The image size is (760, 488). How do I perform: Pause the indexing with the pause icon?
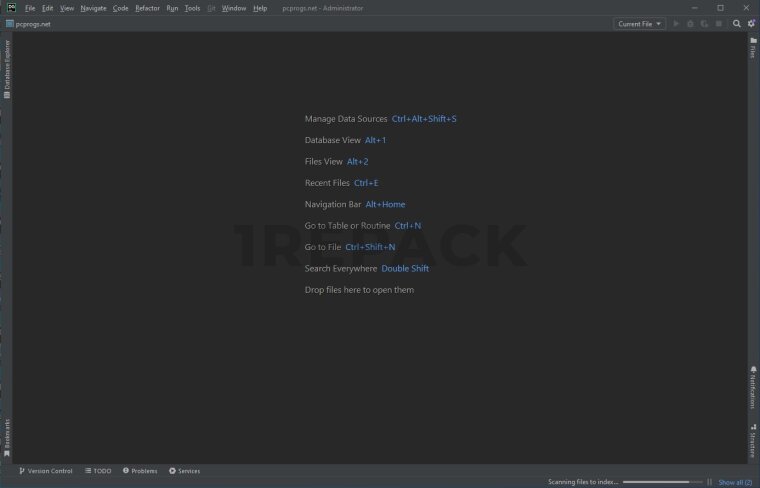tap(709, 482)
